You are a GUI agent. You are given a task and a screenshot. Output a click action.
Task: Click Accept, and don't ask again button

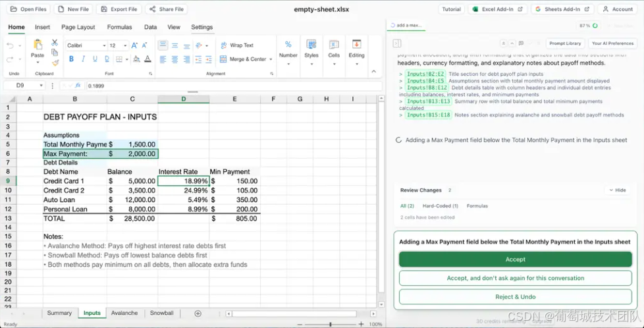515,278
